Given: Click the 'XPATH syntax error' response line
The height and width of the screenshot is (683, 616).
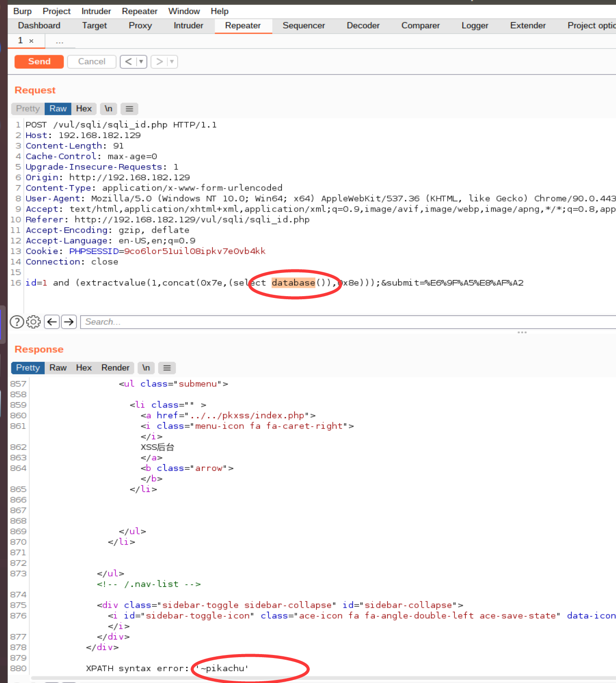Looking at the screenshot, I should point(167,668).
